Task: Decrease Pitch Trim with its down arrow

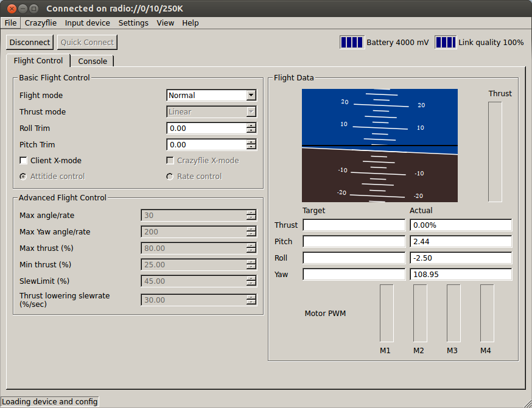Action: click(x=251, y=147)
